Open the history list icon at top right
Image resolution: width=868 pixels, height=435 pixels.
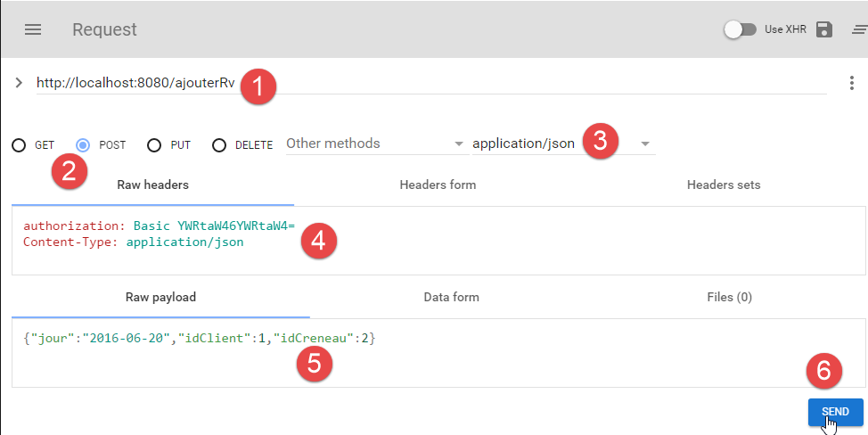click(859, 29)
